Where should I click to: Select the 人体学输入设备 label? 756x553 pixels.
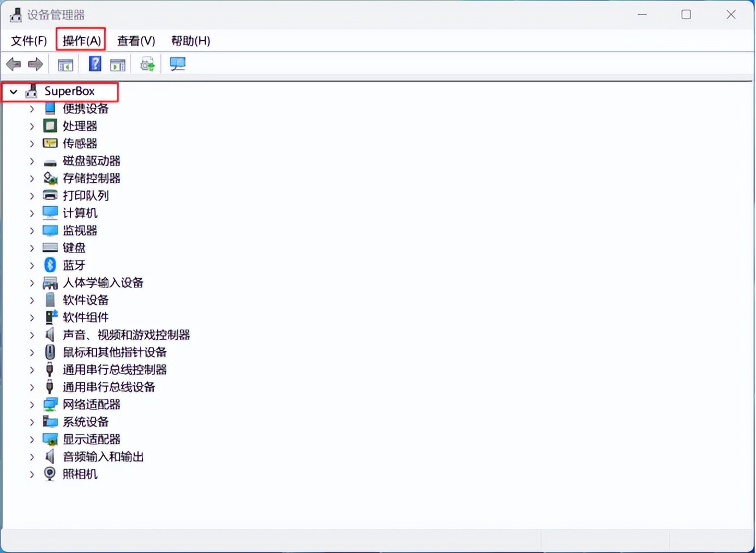103,282
